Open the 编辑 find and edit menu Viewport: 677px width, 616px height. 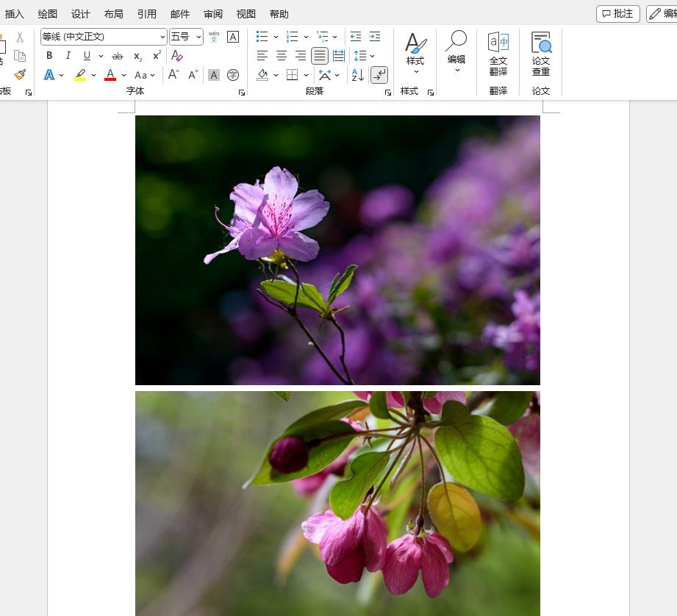[x=456, y=51]
